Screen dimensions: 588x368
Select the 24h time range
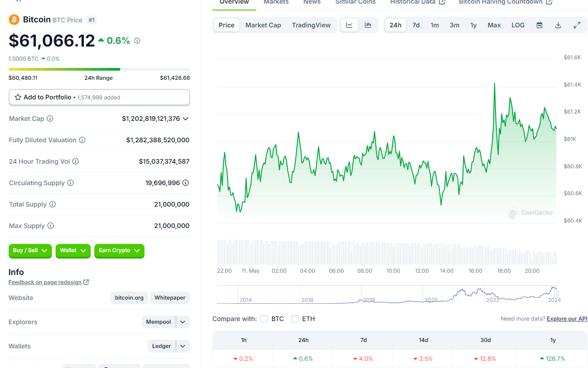point(396,25)
